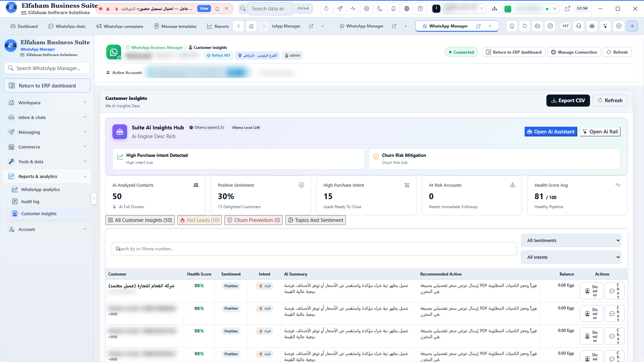Click Manage Connection button
This screenshot has height=362, width=644.
pos(574,52)
